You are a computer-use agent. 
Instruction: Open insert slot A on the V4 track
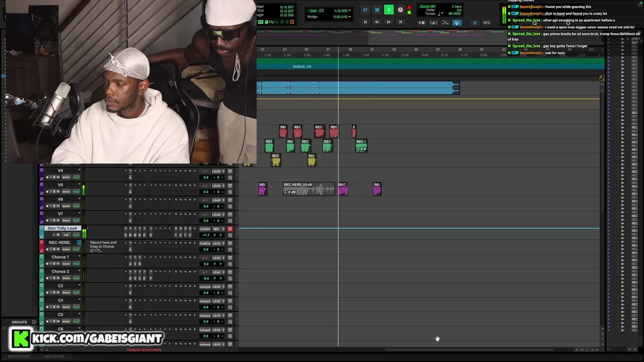click(130, 177)
